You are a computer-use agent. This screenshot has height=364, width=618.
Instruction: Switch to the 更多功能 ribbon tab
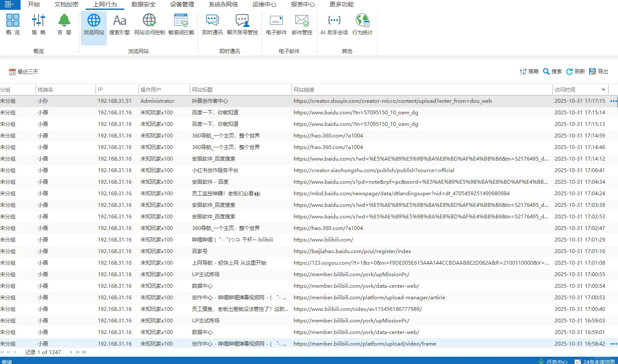coord(342,4)
